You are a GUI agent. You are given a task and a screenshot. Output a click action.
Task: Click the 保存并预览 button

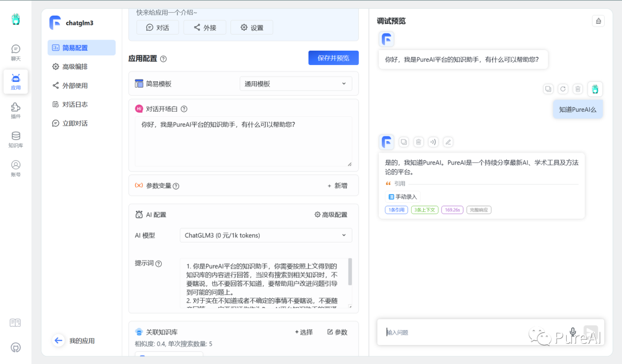pos(333,58)
